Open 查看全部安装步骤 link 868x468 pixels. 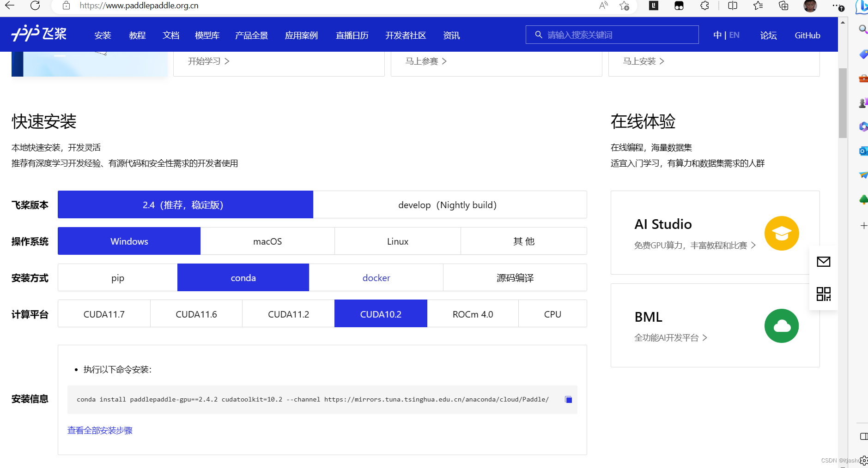(x=100, y=430)
